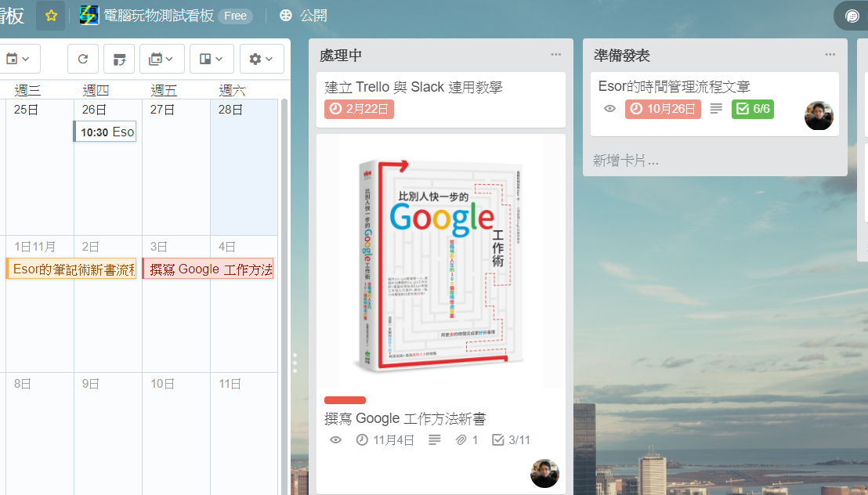Click the description icon on Esor card

click(716, 109)
